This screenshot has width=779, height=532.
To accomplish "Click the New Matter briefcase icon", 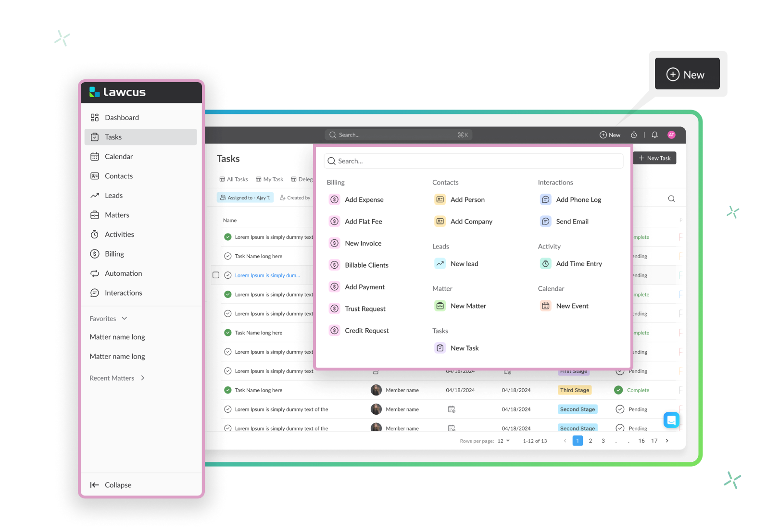I will click(x=440, y=306).
